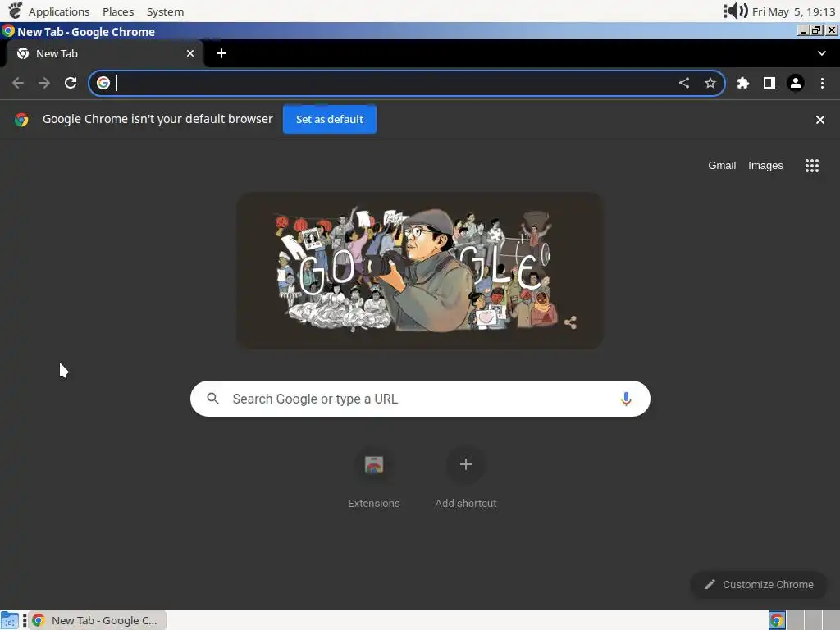Screen dimensions: 840x630
Task: Click the GNOME foot icon in the top panel
Action: (15, 10)
